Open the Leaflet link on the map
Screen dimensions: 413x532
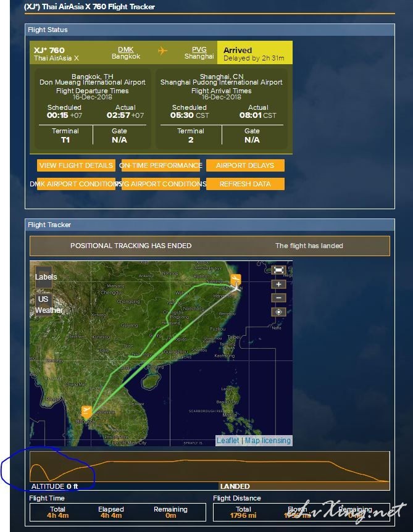228,441
